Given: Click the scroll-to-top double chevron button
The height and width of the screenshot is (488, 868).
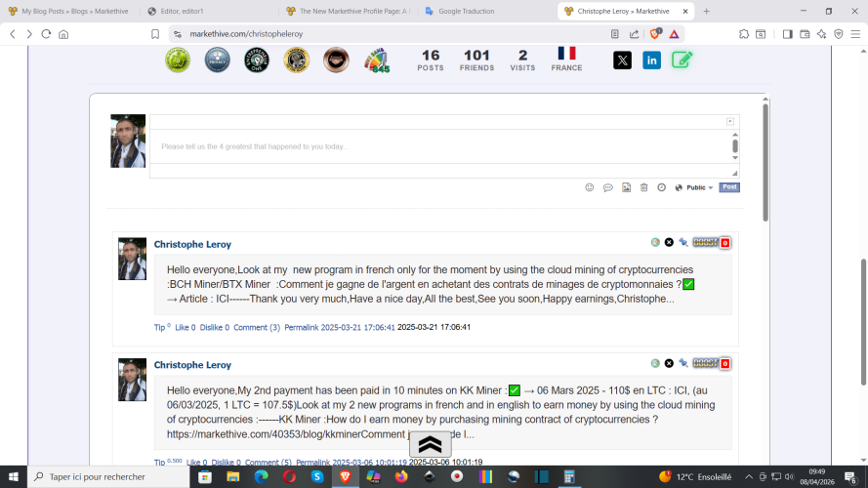Looking at the screenshot, I should [x=430, y=445].
